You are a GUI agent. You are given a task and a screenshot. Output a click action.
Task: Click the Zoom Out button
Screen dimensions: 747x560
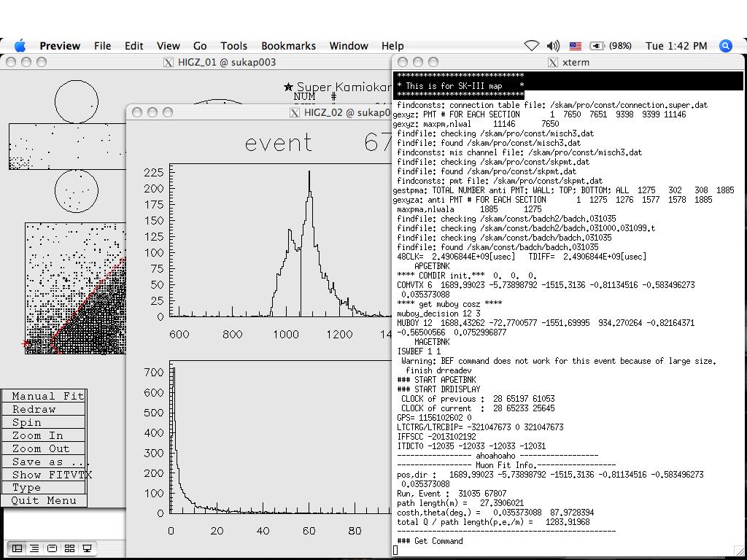click(44, 448)
